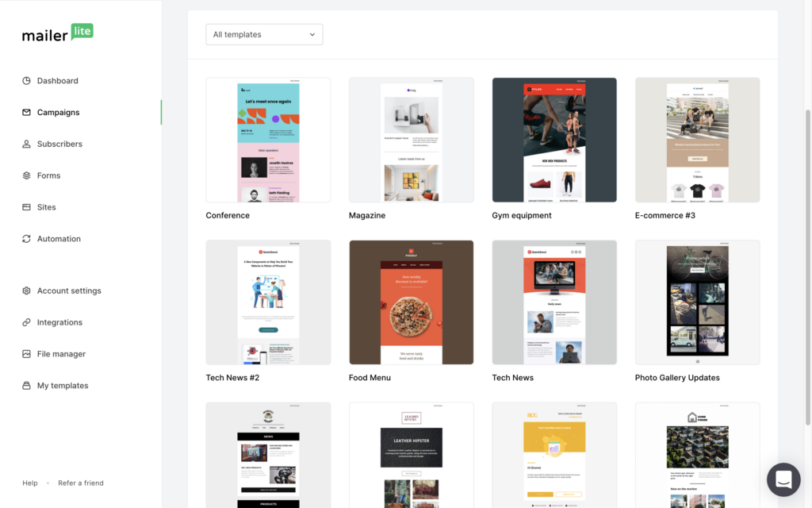
Task: Click the Gym equipment template title
Action: (x=522, y=215)
